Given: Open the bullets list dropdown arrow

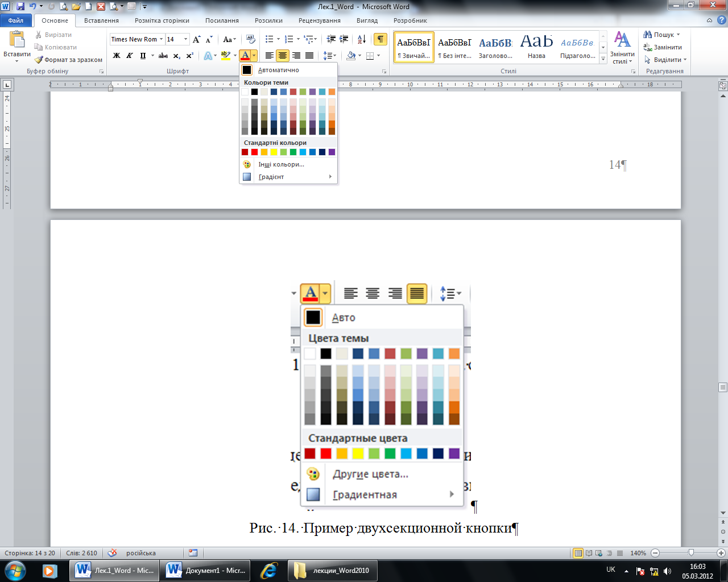Looking at the screenshot, I should click(x=278, y=39).
